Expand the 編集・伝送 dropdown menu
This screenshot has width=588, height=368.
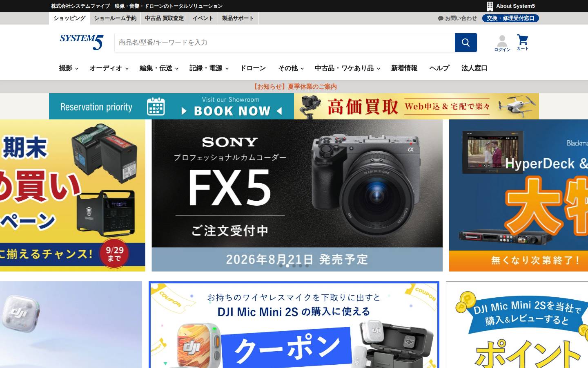click(159, 68)
